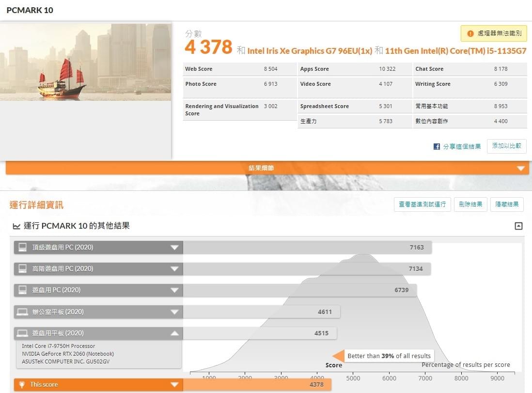Click the chart icon beside 運行 PCMARK 10
Viewport: 532px width, 393px height.
point(16,226)
